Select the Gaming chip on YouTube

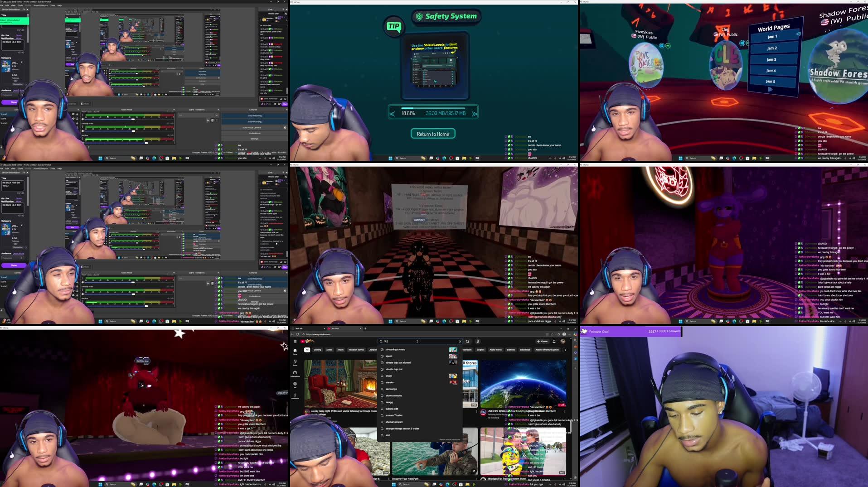click(317, 350)
